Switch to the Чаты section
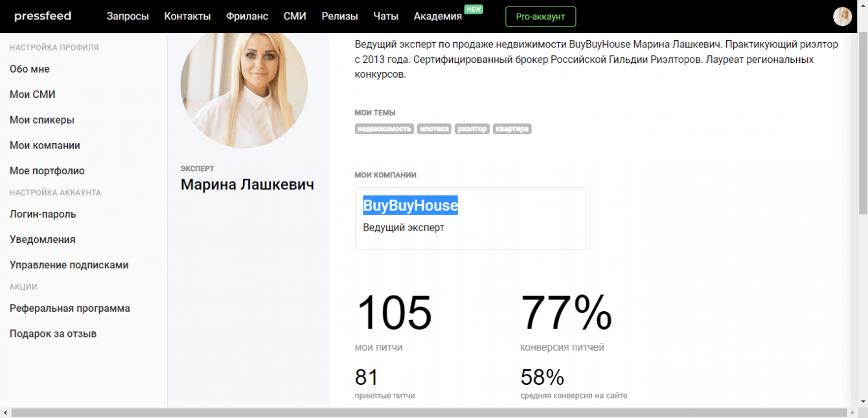Image resolution: width=868 pixels, height=418 pixels. (386, 16)
